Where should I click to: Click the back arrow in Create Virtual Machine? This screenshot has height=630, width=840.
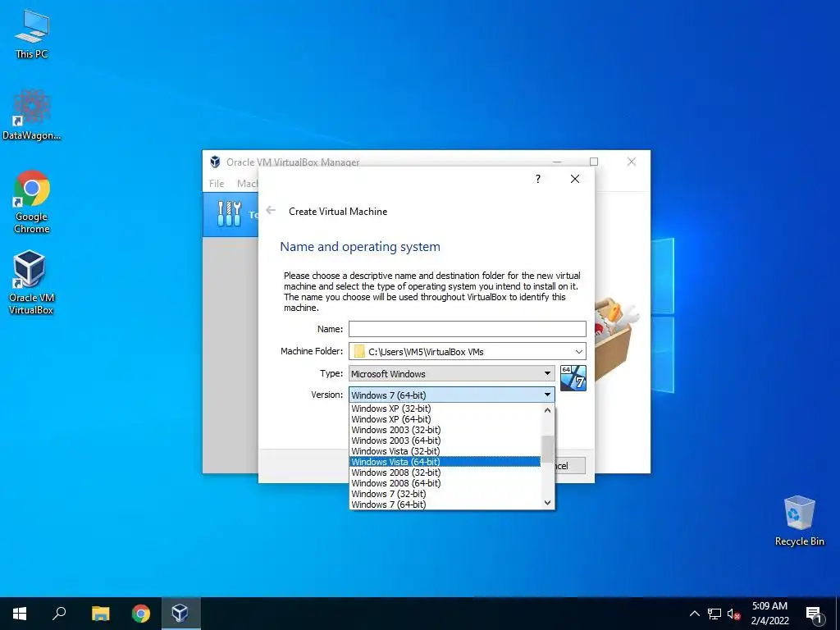271,211
